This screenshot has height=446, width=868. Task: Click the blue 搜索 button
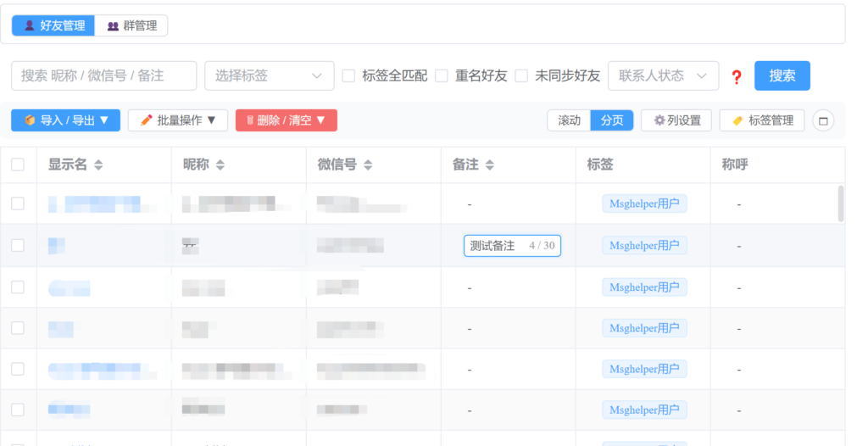(782, 75)
